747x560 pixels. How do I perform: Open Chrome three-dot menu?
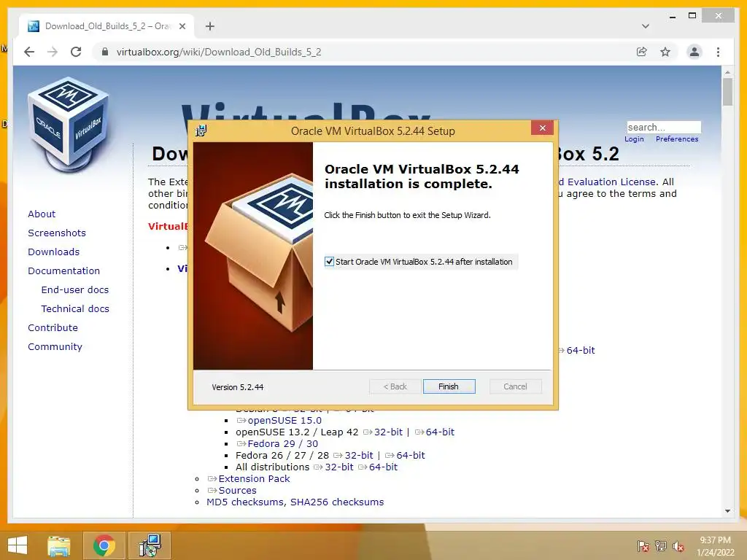point(718,52)
